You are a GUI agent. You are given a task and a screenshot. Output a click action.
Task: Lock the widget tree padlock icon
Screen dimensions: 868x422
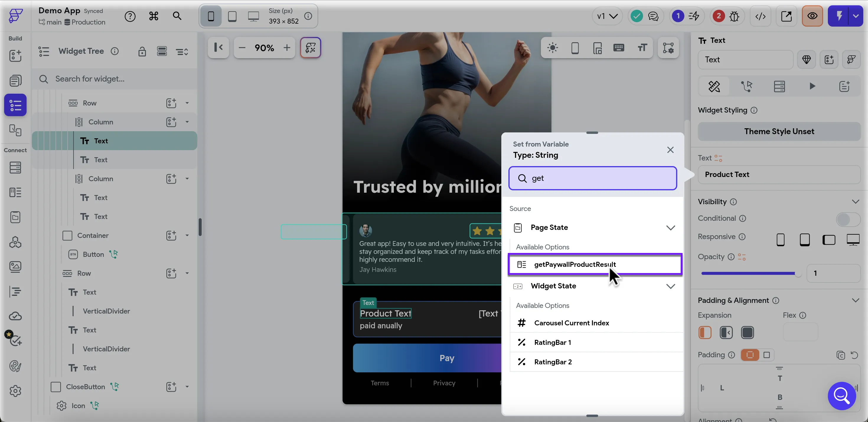[142, 52]
